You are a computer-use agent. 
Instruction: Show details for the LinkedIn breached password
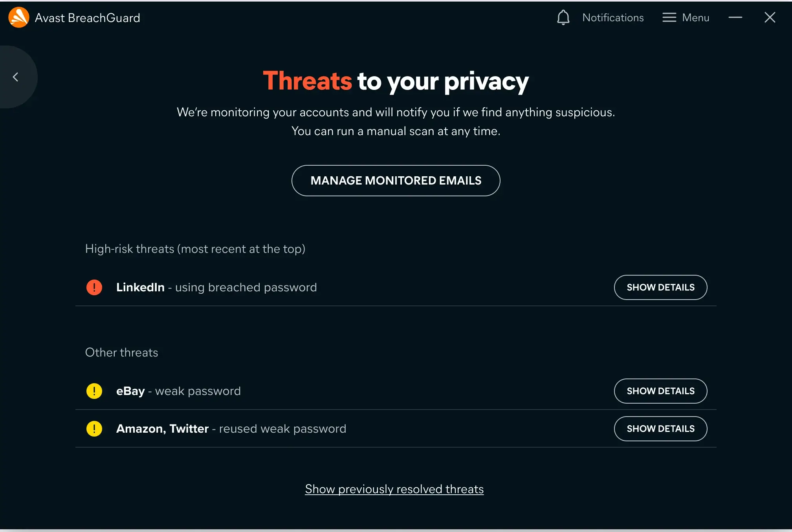[660, 287]
